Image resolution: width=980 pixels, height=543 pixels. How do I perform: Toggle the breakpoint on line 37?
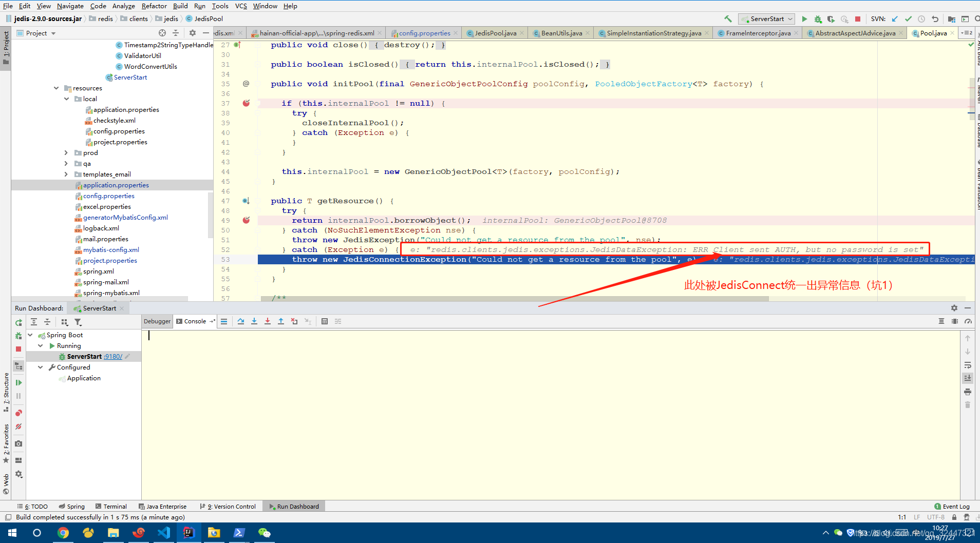(x=246, y=103)
